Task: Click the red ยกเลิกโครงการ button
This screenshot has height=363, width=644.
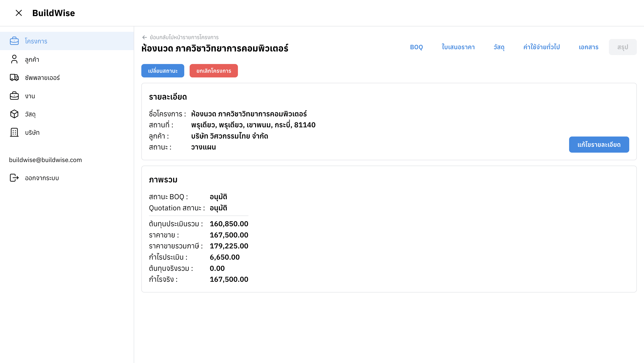Action: pos(214,71)
